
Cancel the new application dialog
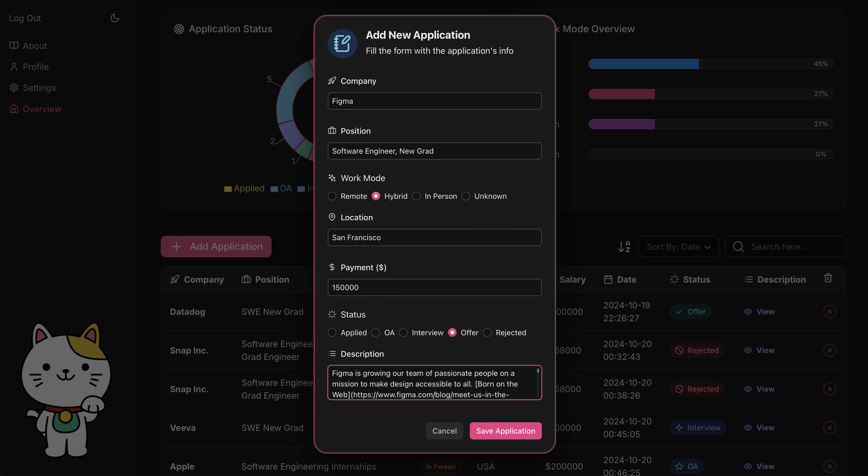click(x=444, y=431)
